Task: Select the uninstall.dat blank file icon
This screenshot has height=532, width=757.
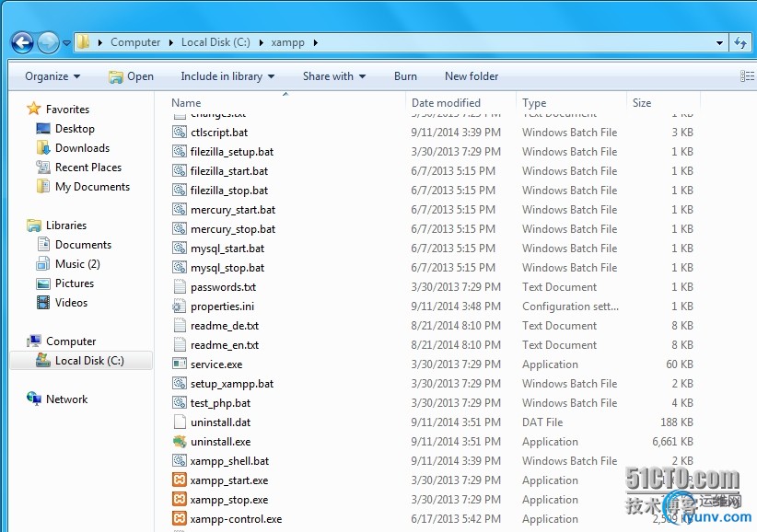Action: point(179,422)
